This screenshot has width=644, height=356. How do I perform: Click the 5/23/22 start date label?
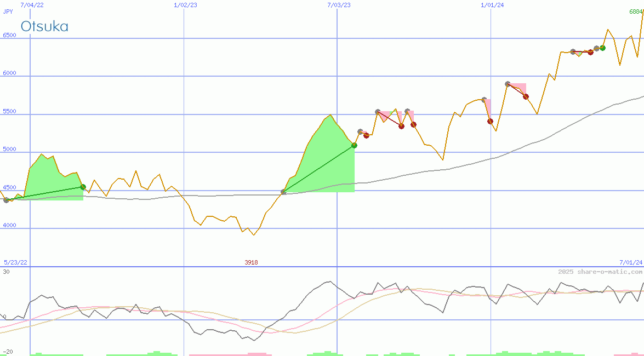point(15,262)
